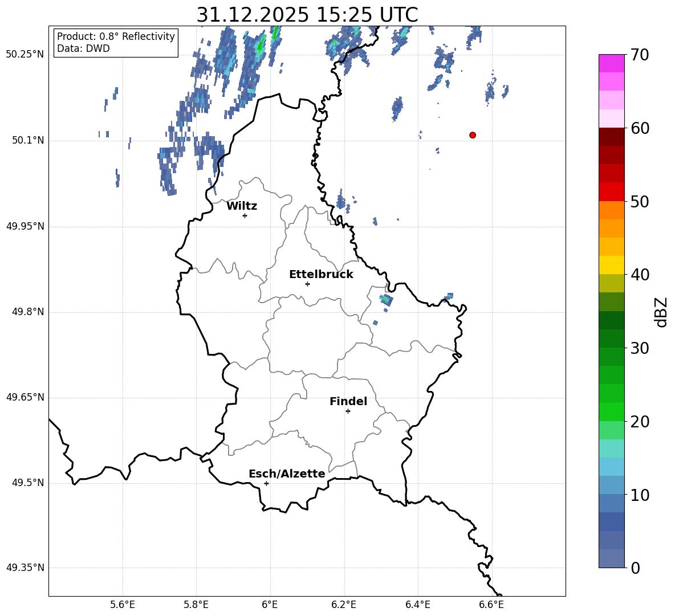Click the Esch/Alzette text label
The height and width of the screenshot is (616, 675).
click(287, 474)
